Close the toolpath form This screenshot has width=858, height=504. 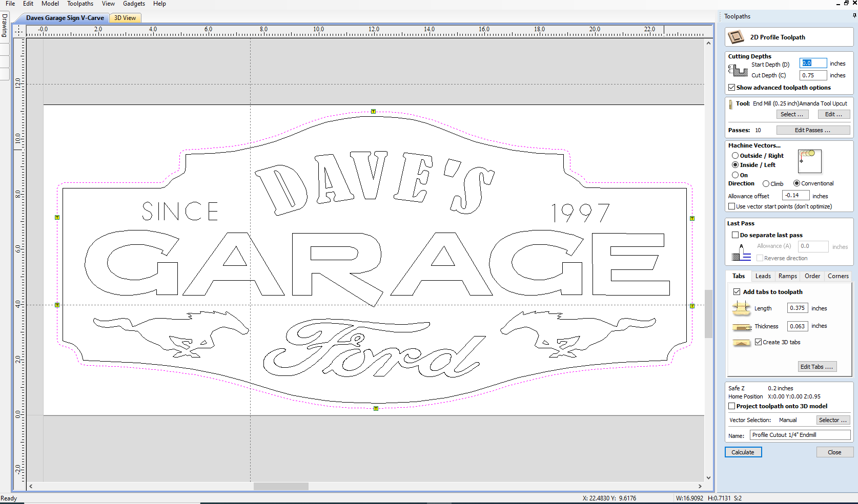834,452
